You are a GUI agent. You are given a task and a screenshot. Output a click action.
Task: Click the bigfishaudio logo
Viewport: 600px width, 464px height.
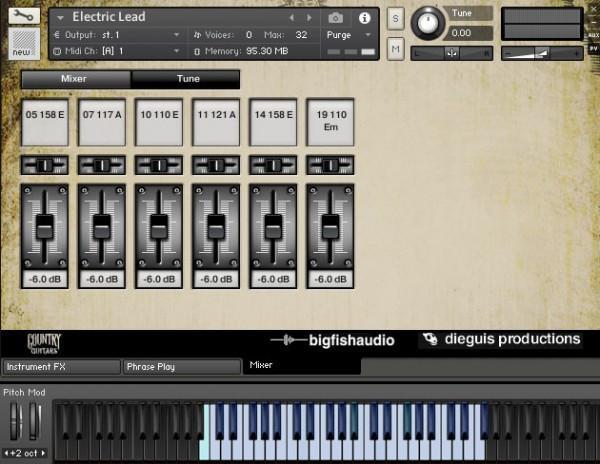click(x=333, y=340)
